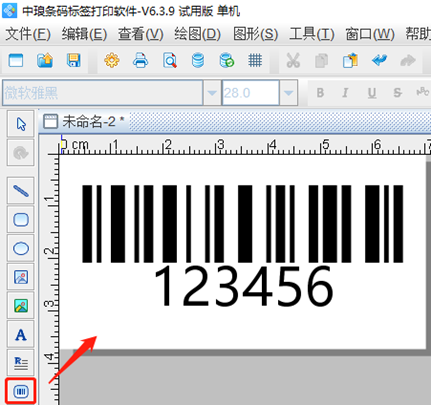This screenshot has height=405, width=431.
Task: Open the 文件(F) menu
Action: click(x=28, y=34)
